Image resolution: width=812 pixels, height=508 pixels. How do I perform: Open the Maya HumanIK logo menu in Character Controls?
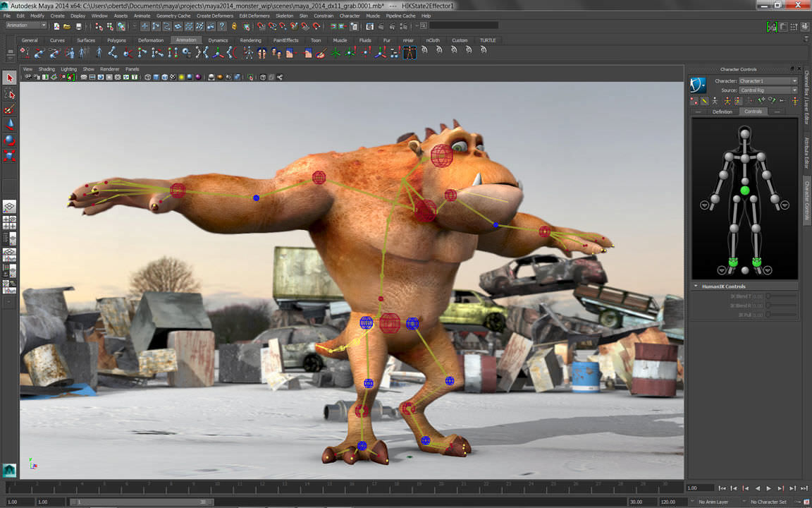(x=697, y=84)
